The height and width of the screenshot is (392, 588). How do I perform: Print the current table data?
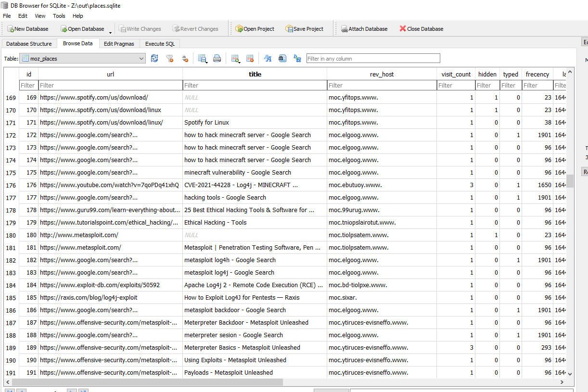(x=217, y=59)
